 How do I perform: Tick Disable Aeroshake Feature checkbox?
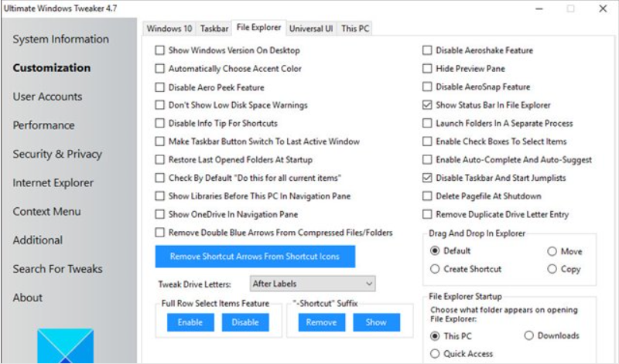pyautogui.click(x=427, y=50)
